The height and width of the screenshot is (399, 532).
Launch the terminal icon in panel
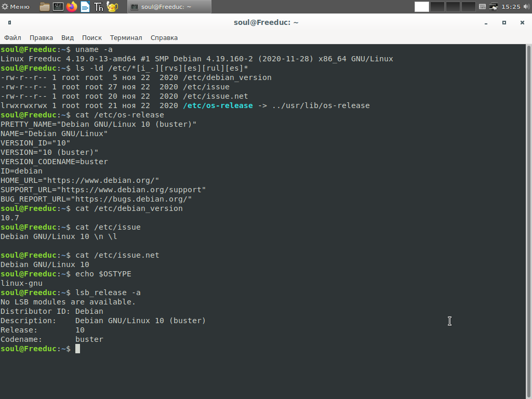[58, 7]
